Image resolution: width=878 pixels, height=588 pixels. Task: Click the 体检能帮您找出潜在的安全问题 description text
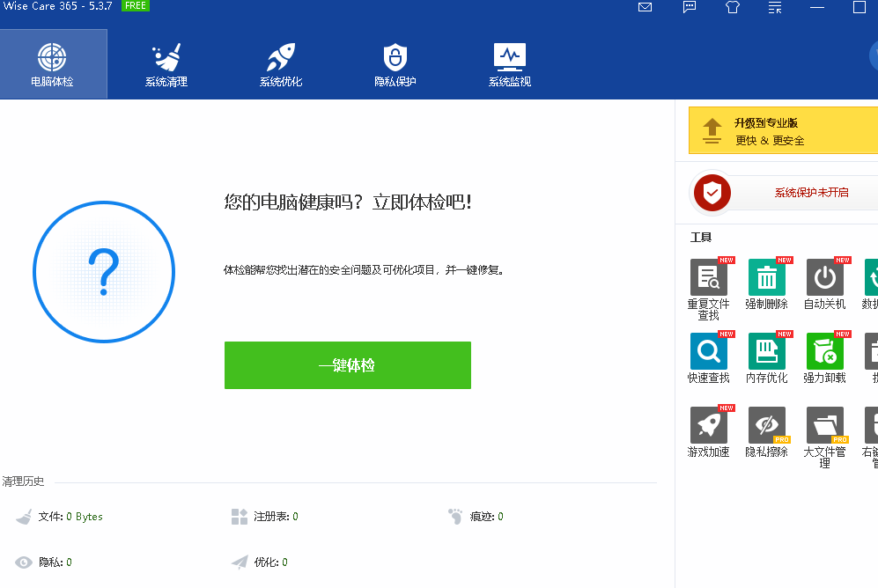coord(364,270)
